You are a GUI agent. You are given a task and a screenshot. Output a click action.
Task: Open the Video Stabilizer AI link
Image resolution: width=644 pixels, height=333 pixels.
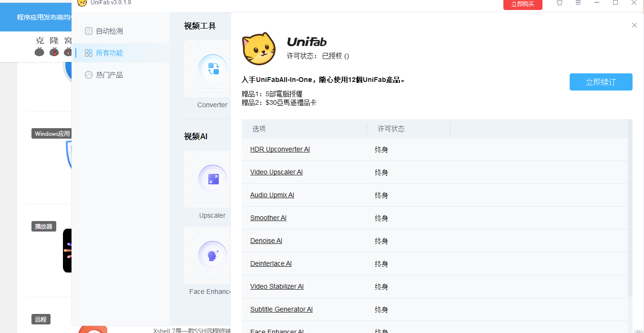277,286
